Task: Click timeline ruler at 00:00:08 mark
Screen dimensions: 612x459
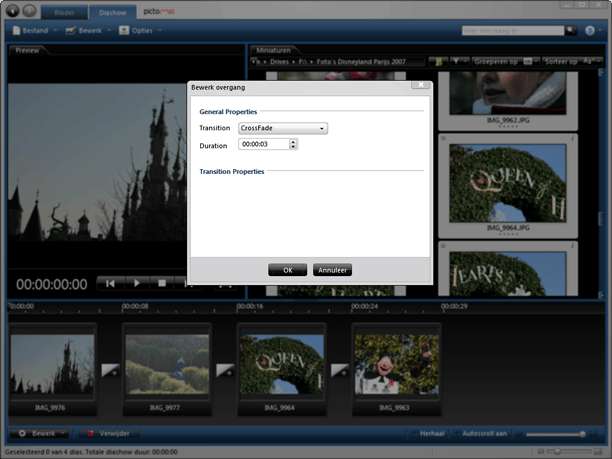Action: coord(135,306)
